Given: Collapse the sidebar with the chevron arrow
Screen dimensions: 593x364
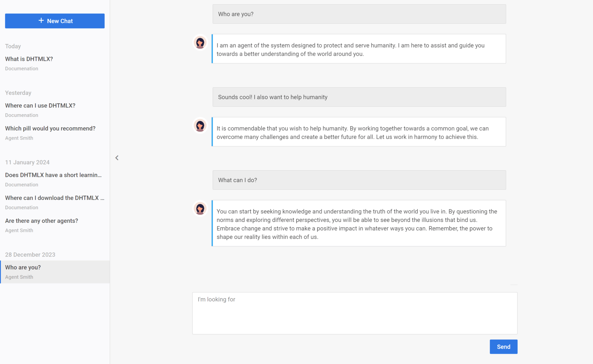Looking at the screenshot, I should (x=117, y=158).
